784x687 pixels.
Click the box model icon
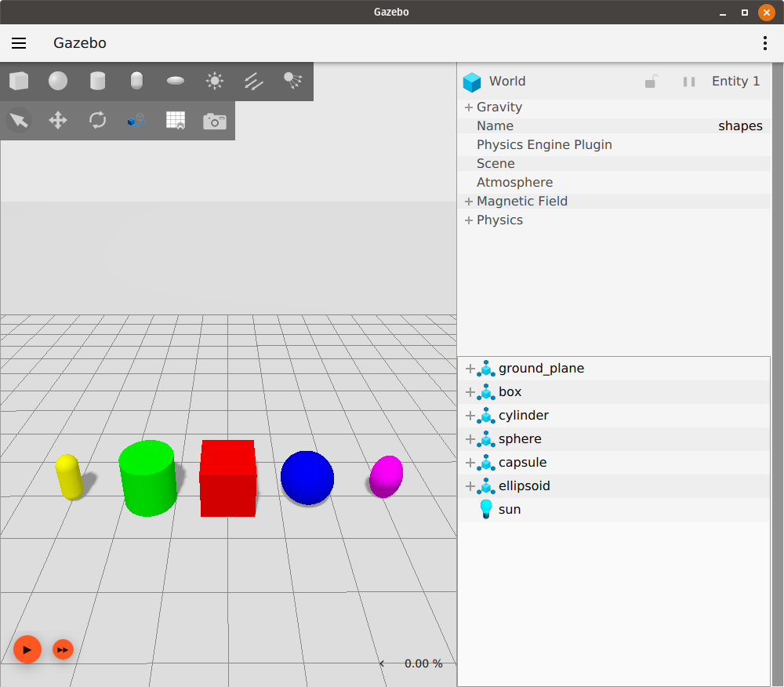pyautogui.click(x=485, y=392)
